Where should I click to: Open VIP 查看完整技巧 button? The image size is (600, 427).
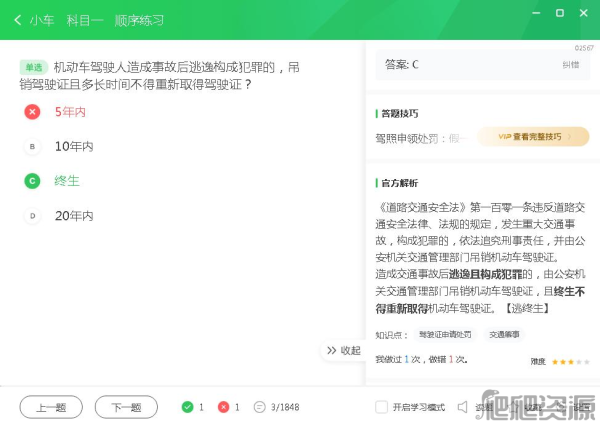click(533, 137)
